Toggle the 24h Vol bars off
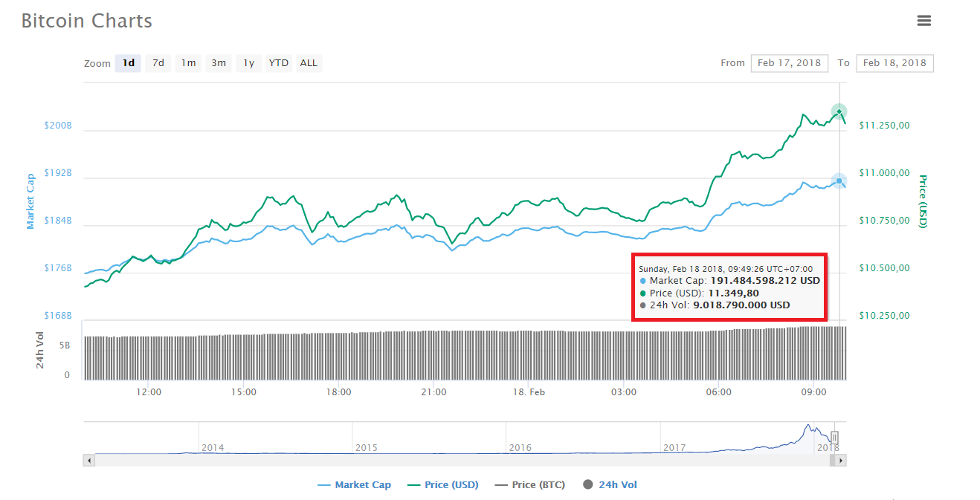The height and width of the screenshot is (500, 980). coord(618,484)
